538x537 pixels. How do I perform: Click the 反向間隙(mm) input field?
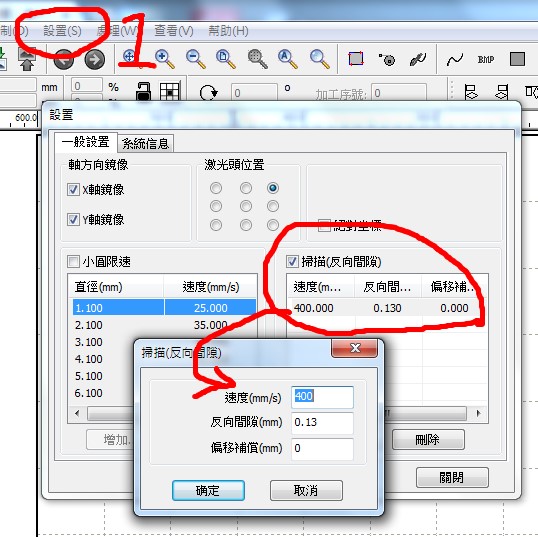point(322,422)
